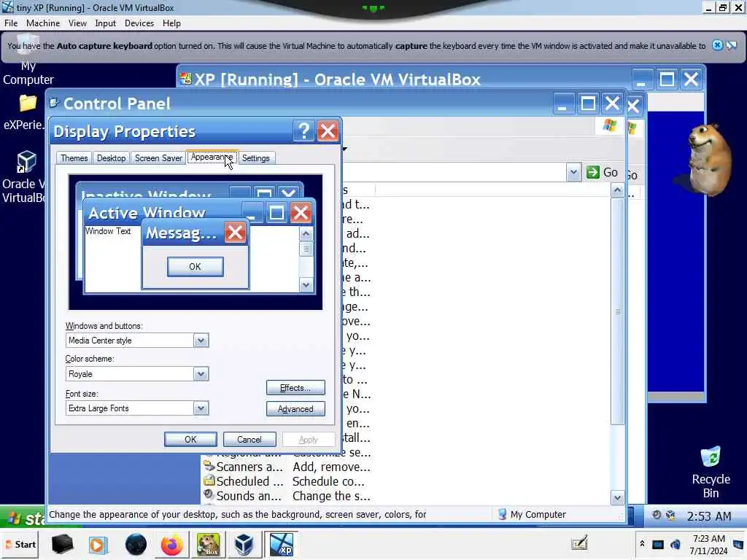Click the preview window scroll-up arrow
The height and width of the screenshot is (560, 747).
click(x=306, y=234)
